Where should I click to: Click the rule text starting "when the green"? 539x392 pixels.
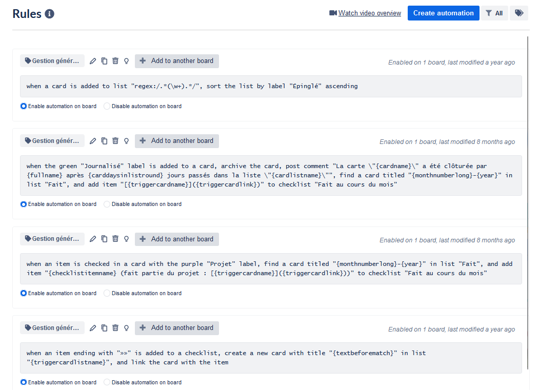click(x=270, y=175)
